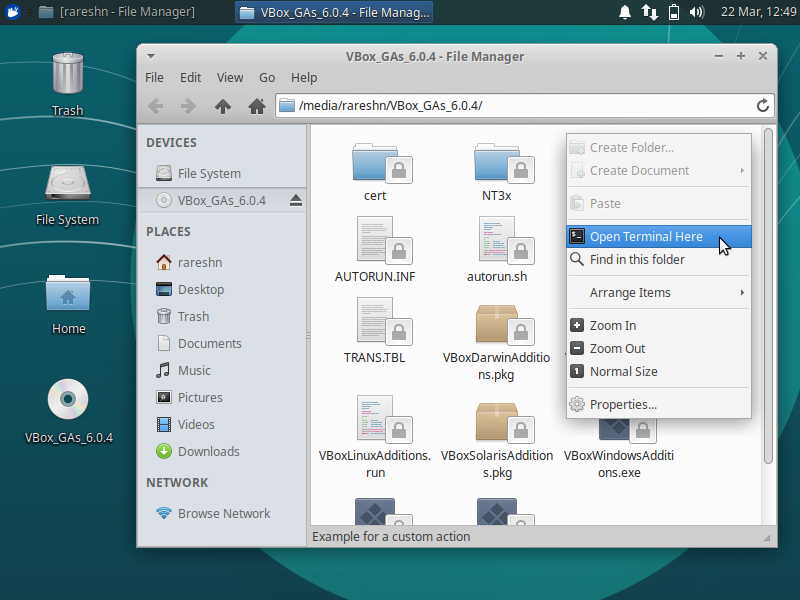Screen dimensions: 800x600
Task: Click the path field showing /media/rareshn/VBox_GAs_6.0.4/
Action: (x=510, y=106)
